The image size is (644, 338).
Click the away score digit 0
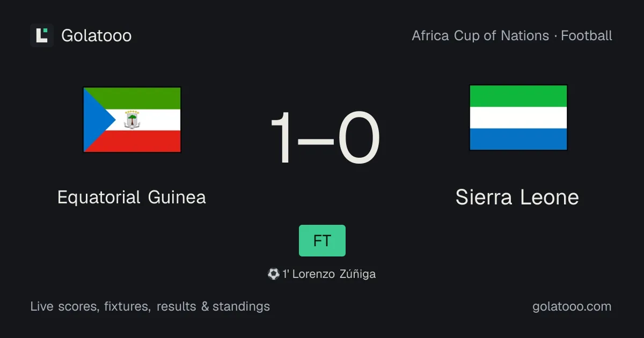[x=358, y=138]
